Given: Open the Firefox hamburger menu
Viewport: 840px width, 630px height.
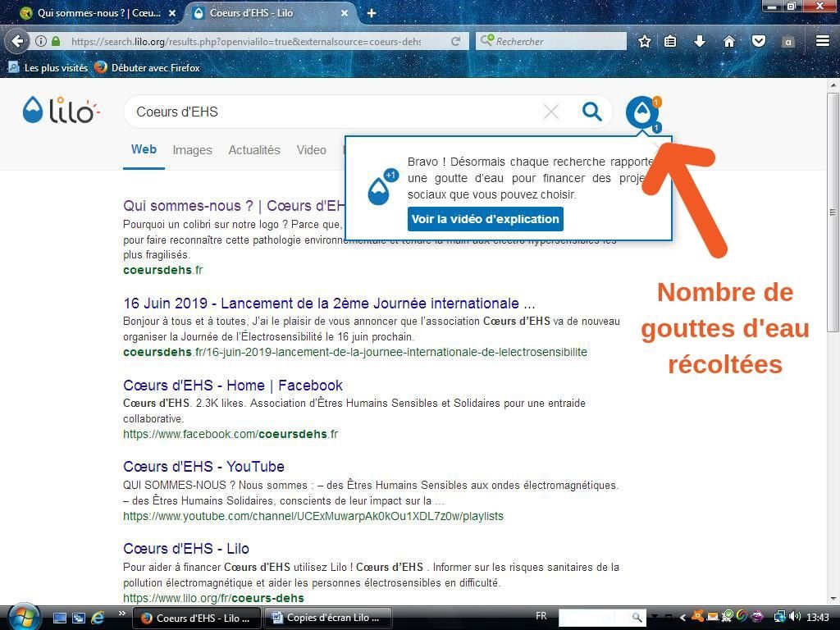Looking at the screenshot, I should (x=823, y=41).
